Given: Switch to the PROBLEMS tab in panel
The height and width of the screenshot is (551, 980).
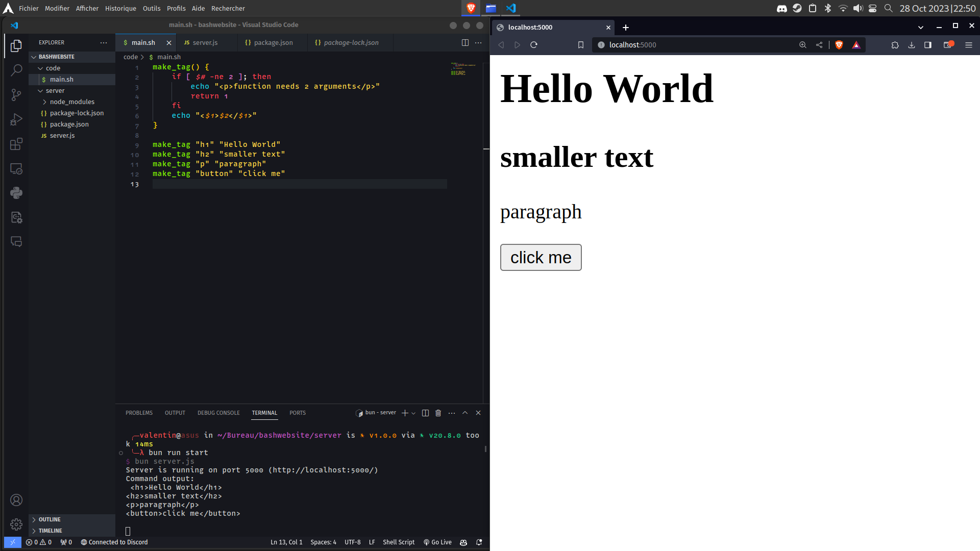Looking at the screenshot, I should pos(139,412).
